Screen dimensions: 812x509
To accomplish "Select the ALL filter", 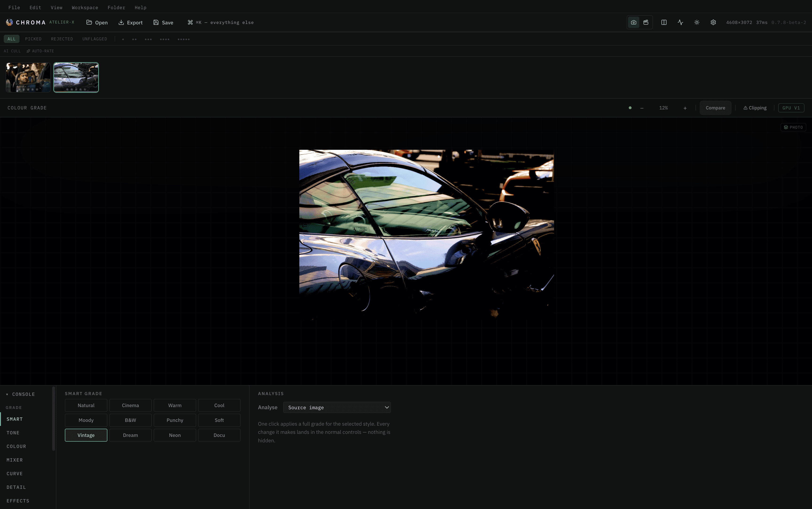I will point(12,39).
